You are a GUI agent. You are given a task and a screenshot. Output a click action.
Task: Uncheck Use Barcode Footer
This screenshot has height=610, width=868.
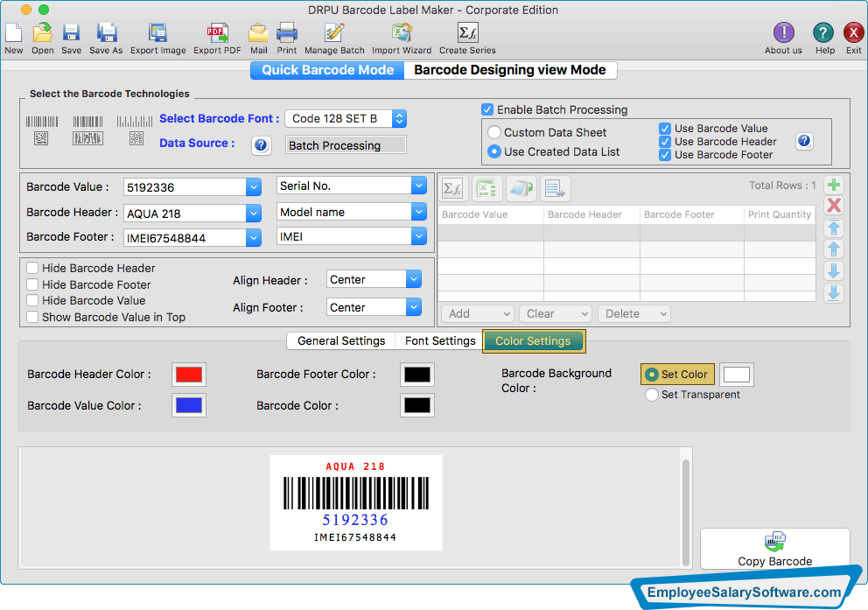click(665, 155)
